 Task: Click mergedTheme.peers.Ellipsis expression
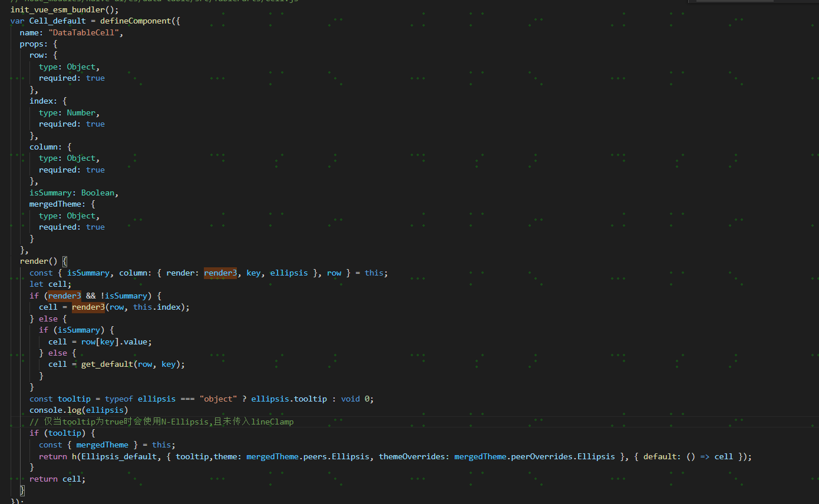pyautogui.click(x=308, y=456)
